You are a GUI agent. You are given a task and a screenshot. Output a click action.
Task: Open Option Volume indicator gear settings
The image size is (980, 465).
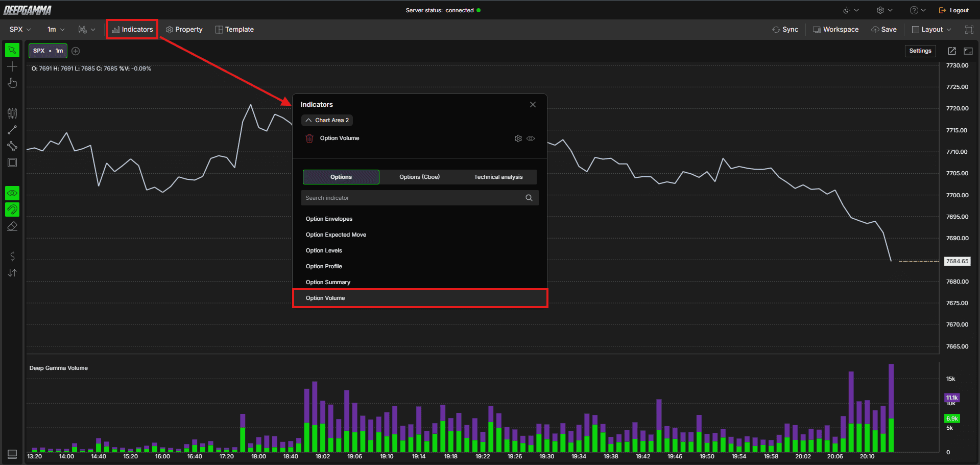(518, 138)
